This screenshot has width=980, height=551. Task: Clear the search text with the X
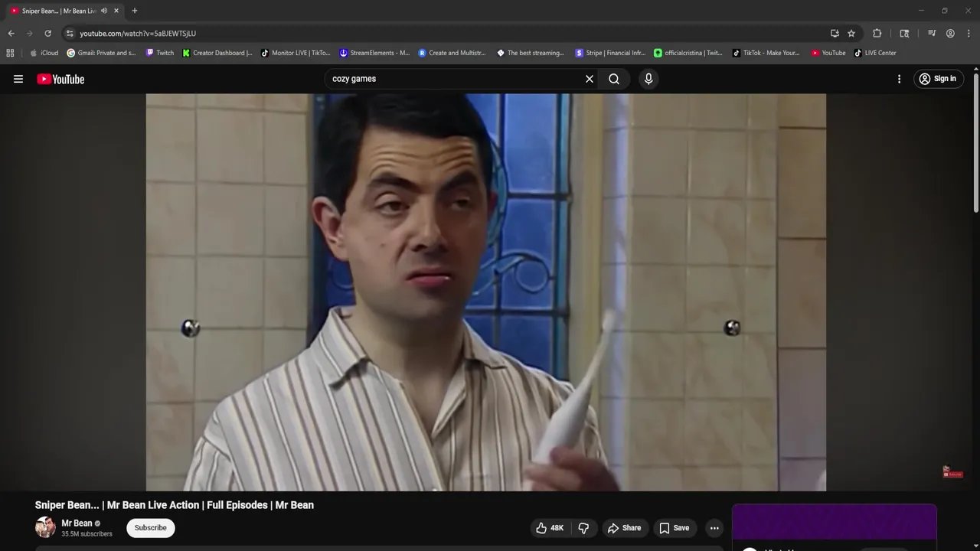590,79
